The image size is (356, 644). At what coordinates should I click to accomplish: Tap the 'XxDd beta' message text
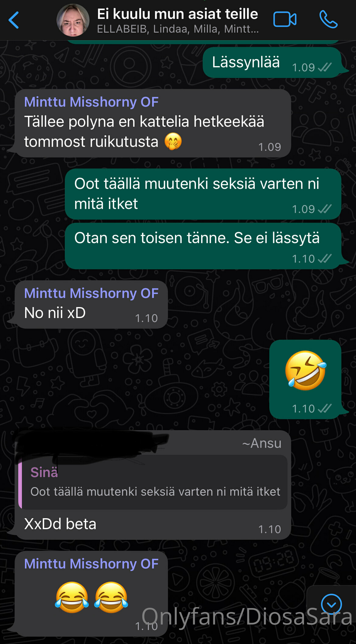coord(60,524)
